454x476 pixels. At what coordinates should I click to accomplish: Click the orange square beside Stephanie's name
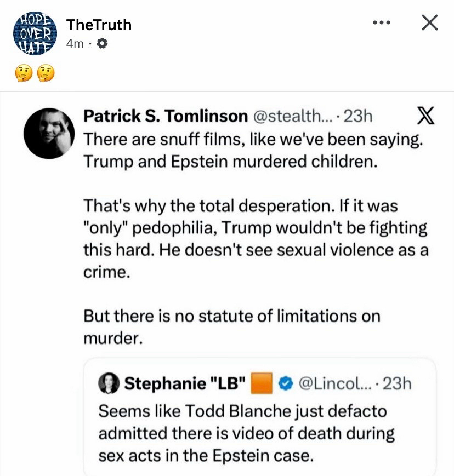261,384
